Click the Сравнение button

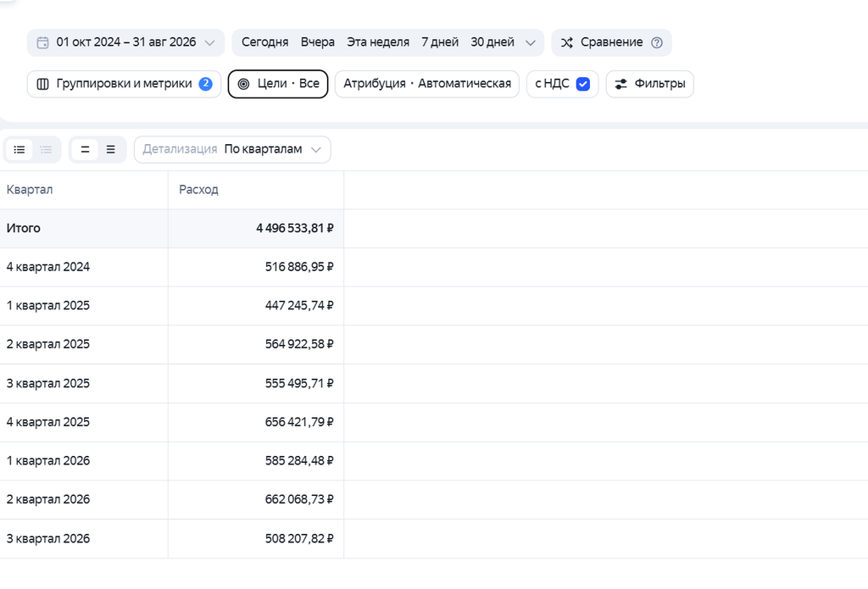[x=611, y=42]
